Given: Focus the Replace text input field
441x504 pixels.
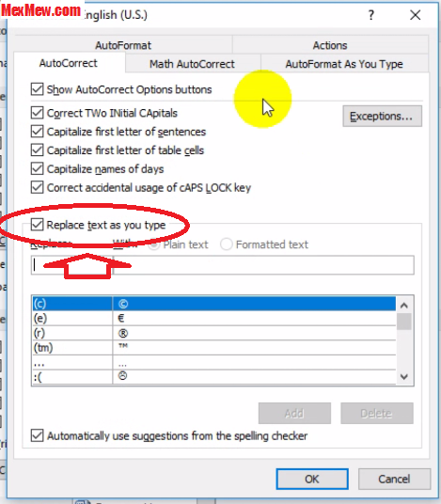Looking at the screenshot, I should 71,265.
